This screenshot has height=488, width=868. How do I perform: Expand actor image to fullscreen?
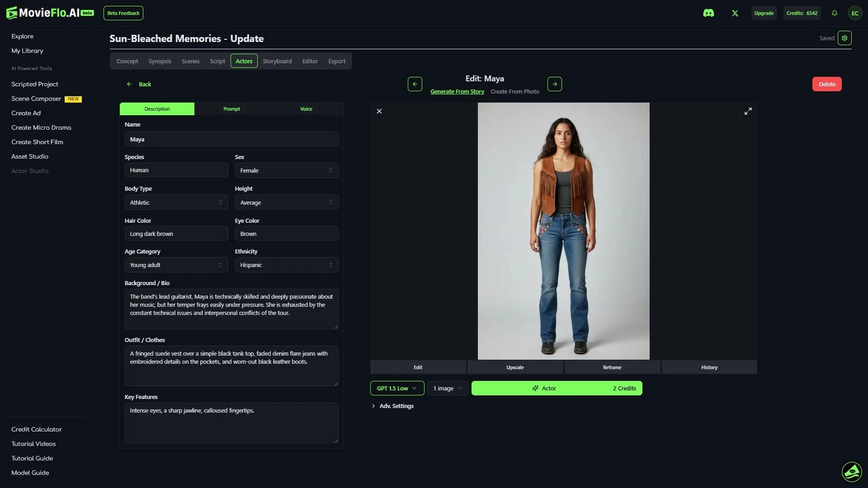[x=748, y=111]
